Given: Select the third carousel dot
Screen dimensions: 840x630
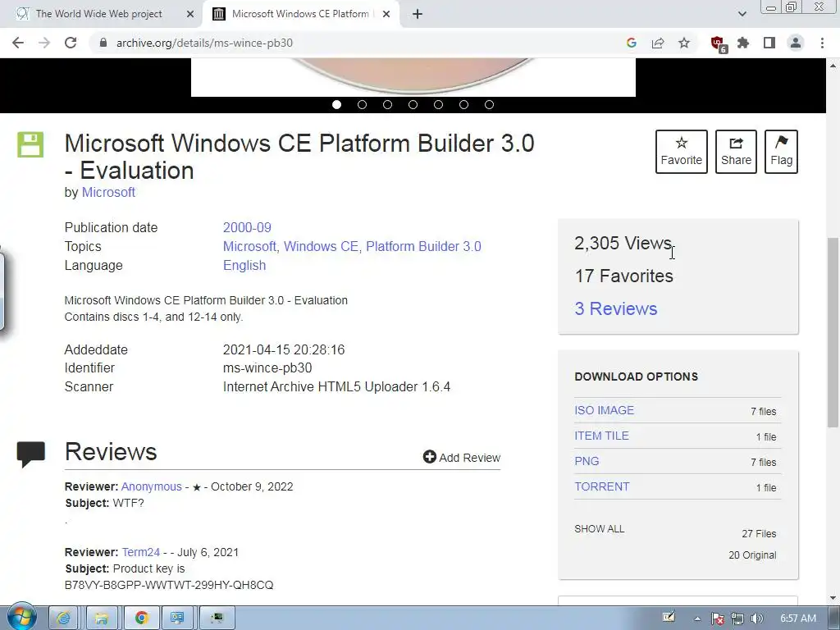Looking at the screenshot, I should tap(387, 104).
